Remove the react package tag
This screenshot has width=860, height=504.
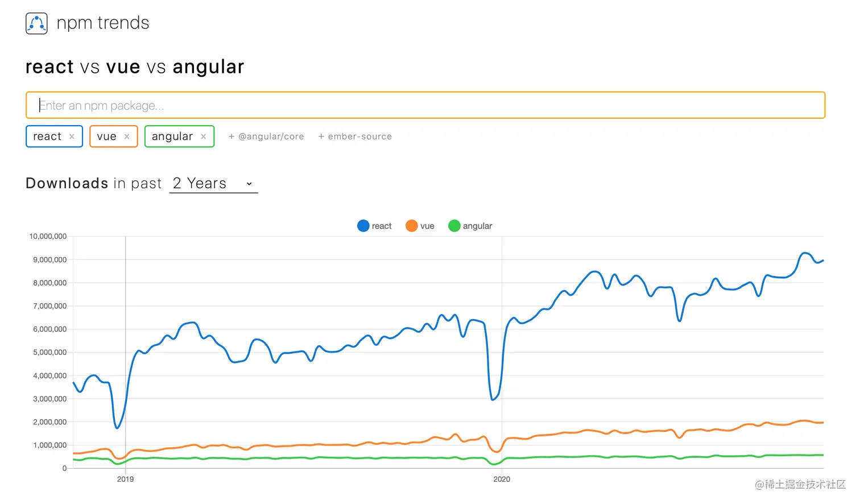click(x=72, y=137)
